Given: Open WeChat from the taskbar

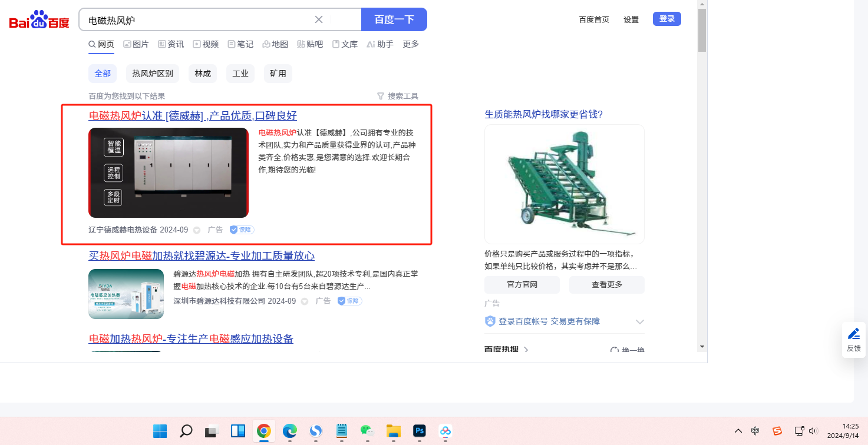Looking at the screenshot, I should point(367,431).
